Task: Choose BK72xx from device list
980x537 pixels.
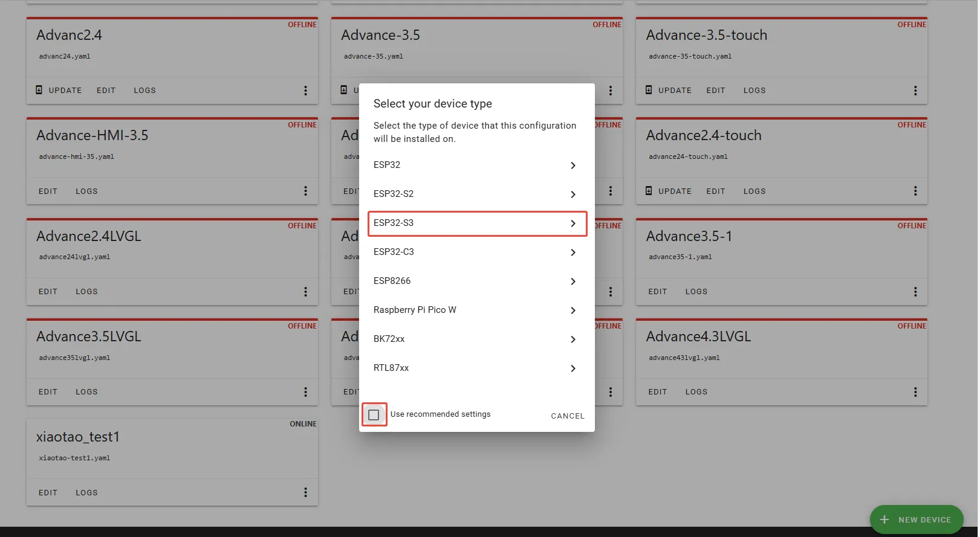Action: point(476,339)
